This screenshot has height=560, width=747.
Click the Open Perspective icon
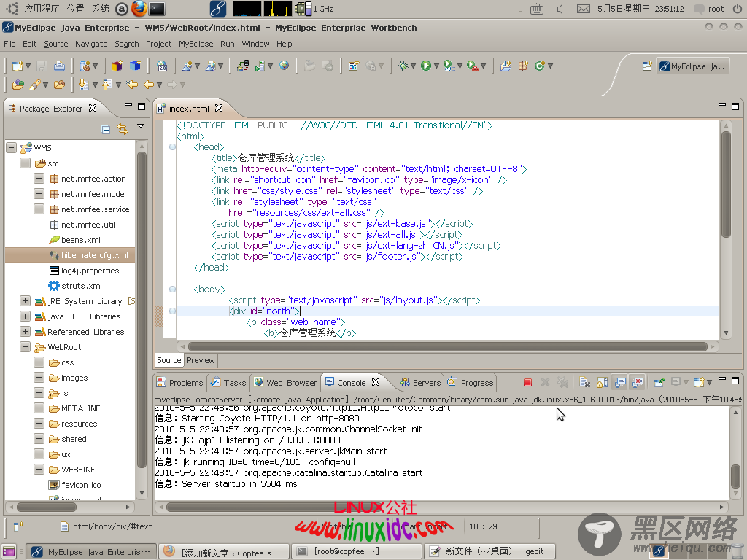click(x=647, y=66)
